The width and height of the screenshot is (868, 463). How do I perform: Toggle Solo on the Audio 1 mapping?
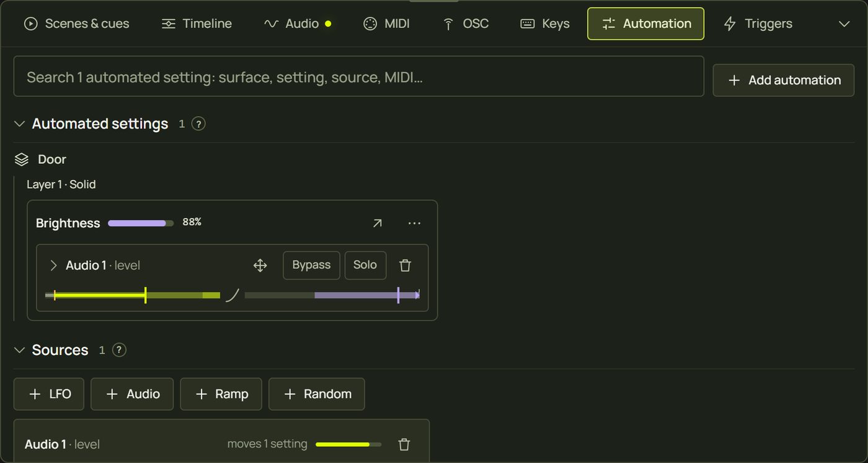point(365,265)
